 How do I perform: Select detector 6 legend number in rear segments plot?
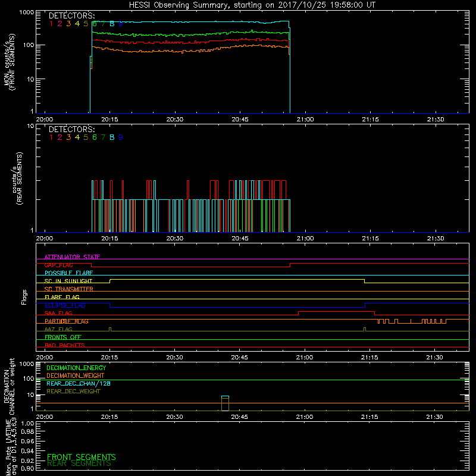95,137
